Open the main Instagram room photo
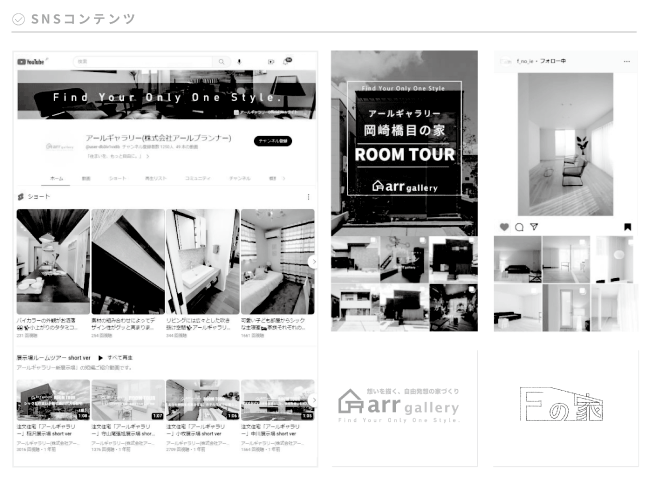 click(x=565, y=144)
